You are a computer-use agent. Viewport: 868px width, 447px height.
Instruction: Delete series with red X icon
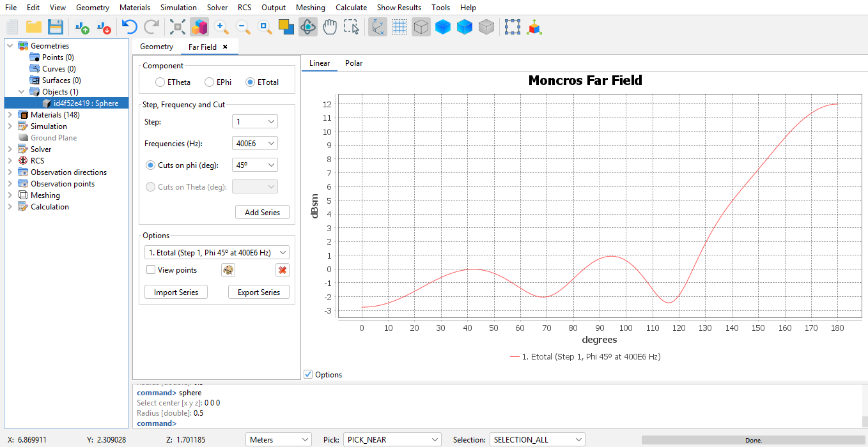click(x=282, y=270)
